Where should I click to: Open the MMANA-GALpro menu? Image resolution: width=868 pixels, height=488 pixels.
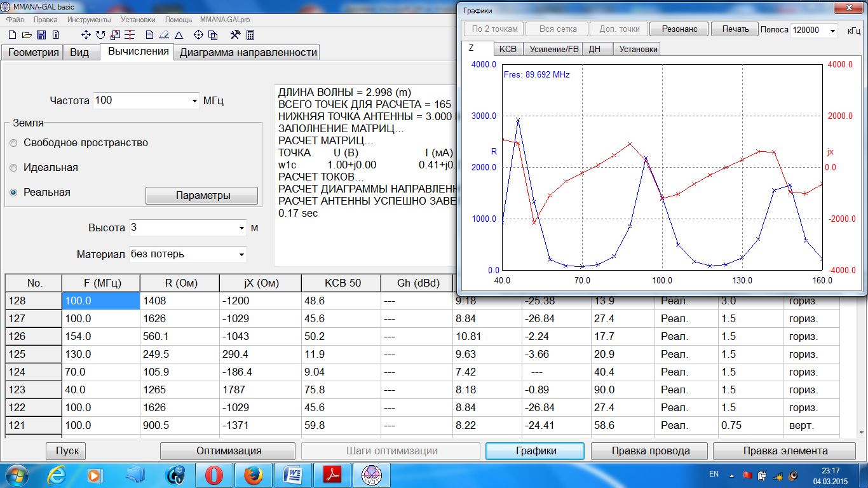click(225, 20)
